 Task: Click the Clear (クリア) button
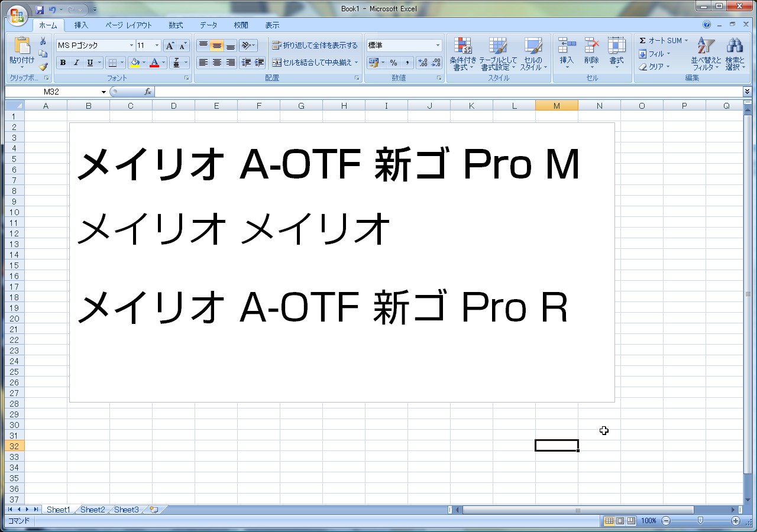click(x=654, y=67)
